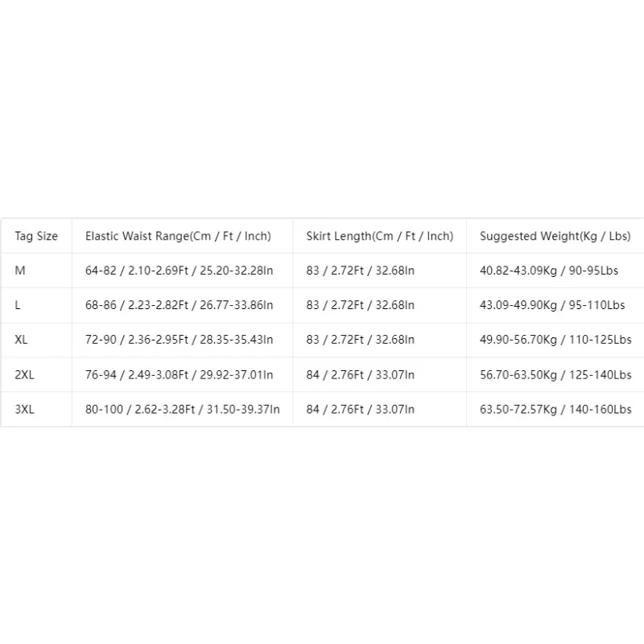
Task: Click the Skirt Length column header
Action: coord(379,236)
